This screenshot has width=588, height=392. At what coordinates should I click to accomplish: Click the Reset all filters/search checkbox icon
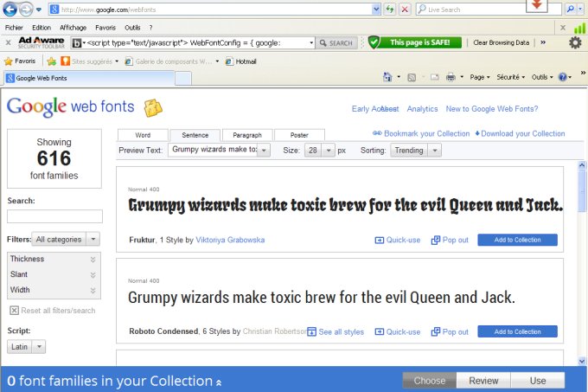click(14, 311)
